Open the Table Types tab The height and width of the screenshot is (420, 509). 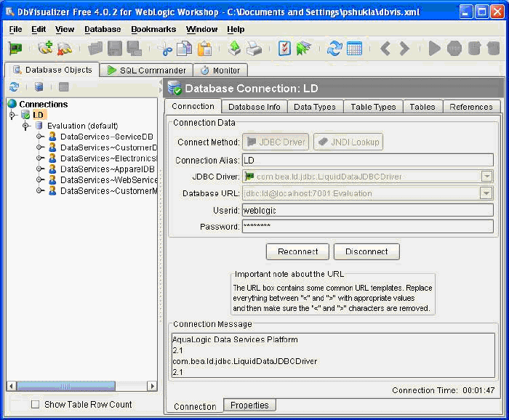click(373, 107)
